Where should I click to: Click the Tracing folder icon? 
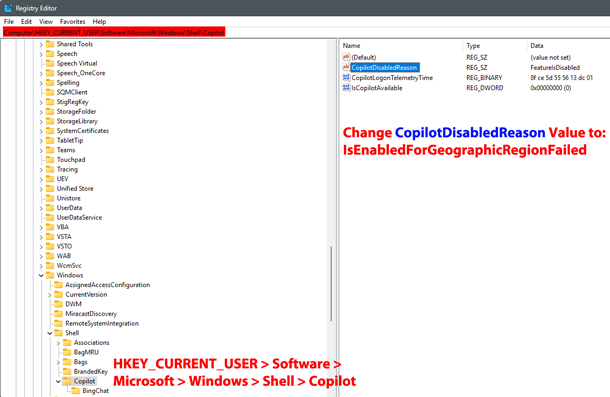[x=50, y=169]
